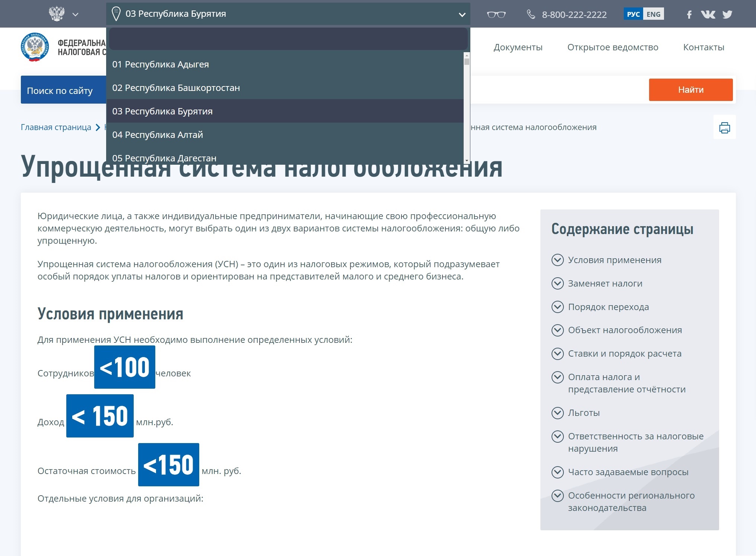Viewport: 756px width, 556px height.
Task: Select 02 Республика Башкортостан
Action: point(285,88)
